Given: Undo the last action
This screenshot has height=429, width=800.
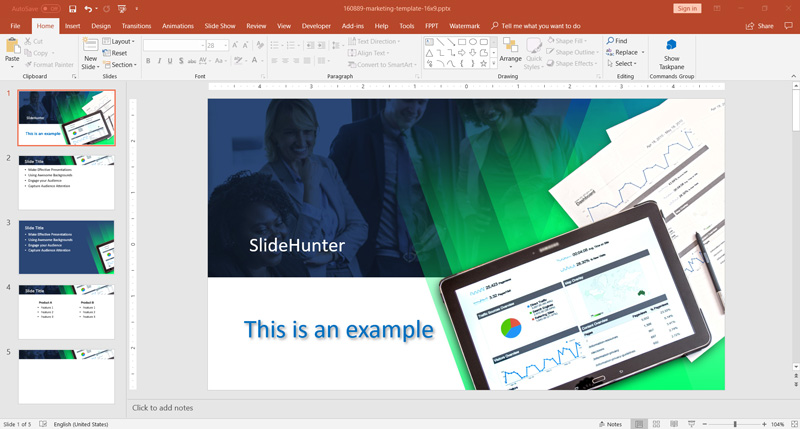Looking at the screenshot, I should point(88,9).
